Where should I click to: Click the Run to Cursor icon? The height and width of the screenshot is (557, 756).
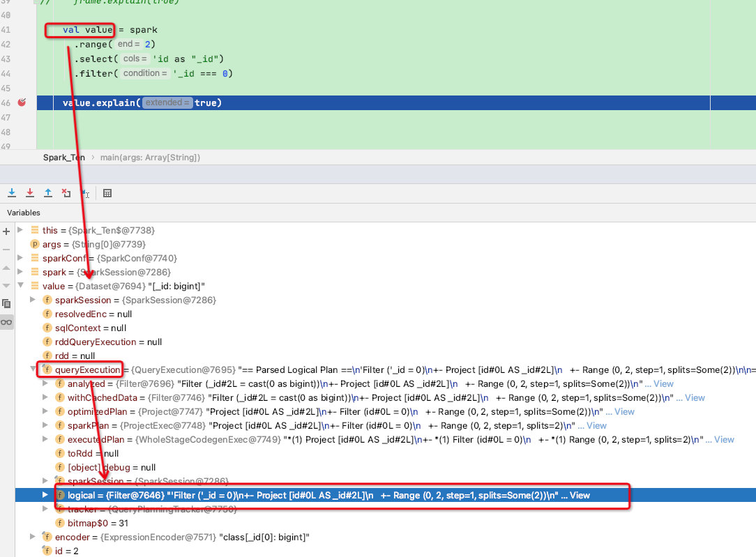click(85, 193)
